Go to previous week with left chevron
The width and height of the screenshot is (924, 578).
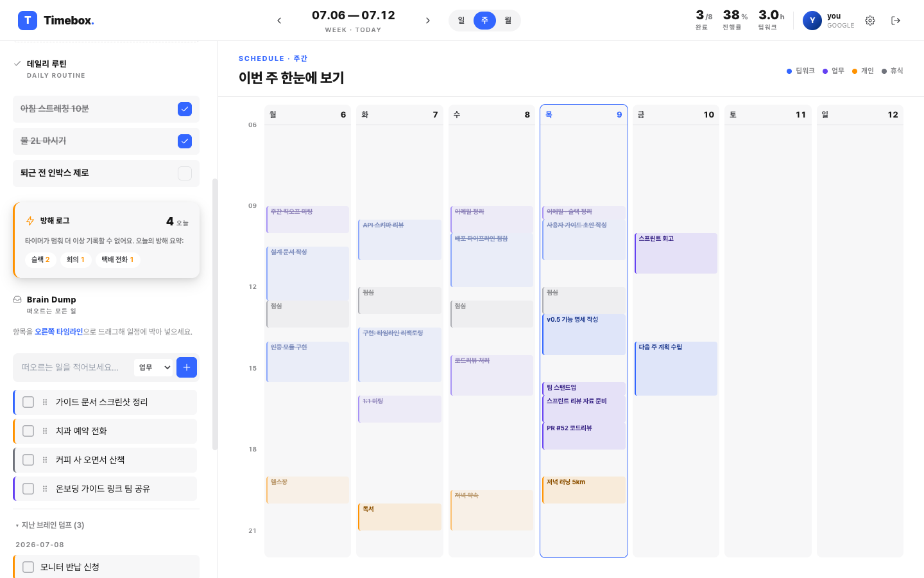(279, 21)
